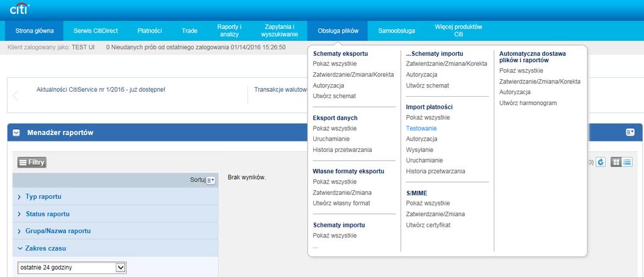Select Zatwierdzanie/Zmiana/Korekta under Schematy eksportu
The height and width of the screenshot is (277, 644).
click(x=353, y=75)
